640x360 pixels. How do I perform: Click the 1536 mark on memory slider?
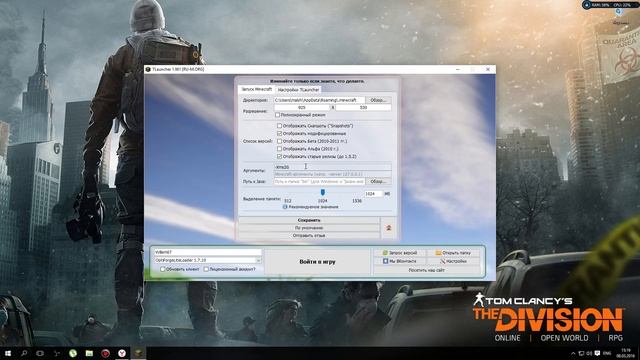[357, 200]
